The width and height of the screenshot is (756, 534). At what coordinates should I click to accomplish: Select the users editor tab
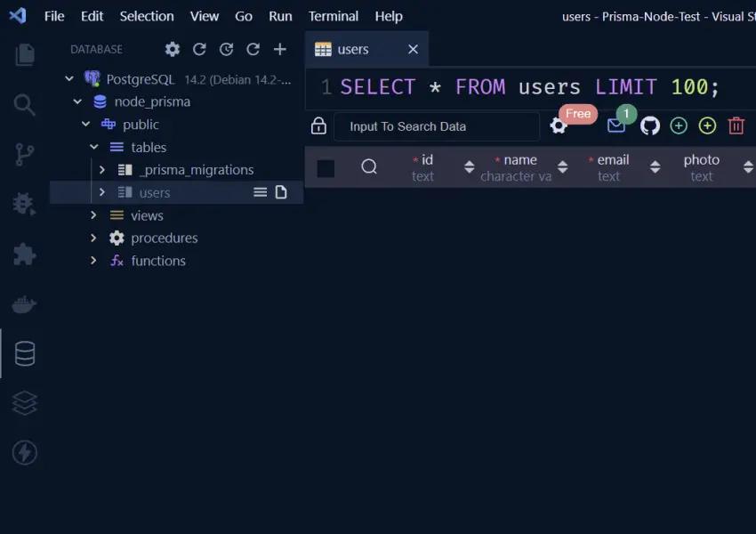point(353,50)
